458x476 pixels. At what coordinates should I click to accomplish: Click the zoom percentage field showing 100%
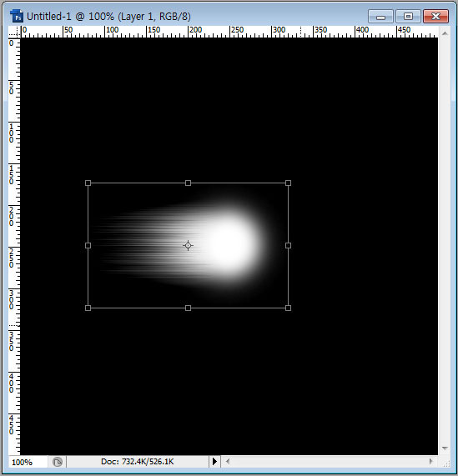click(x=28, y=462)
